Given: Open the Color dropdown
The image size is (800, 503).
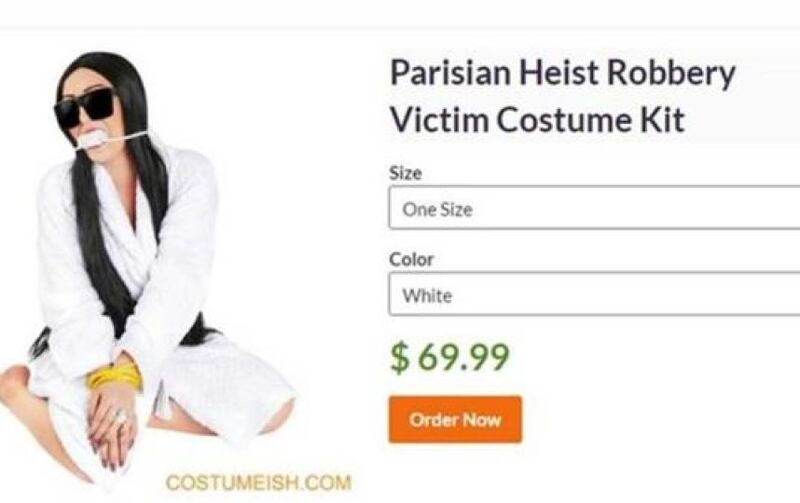Looking at the screenshot, I should (x=594, y=294).
